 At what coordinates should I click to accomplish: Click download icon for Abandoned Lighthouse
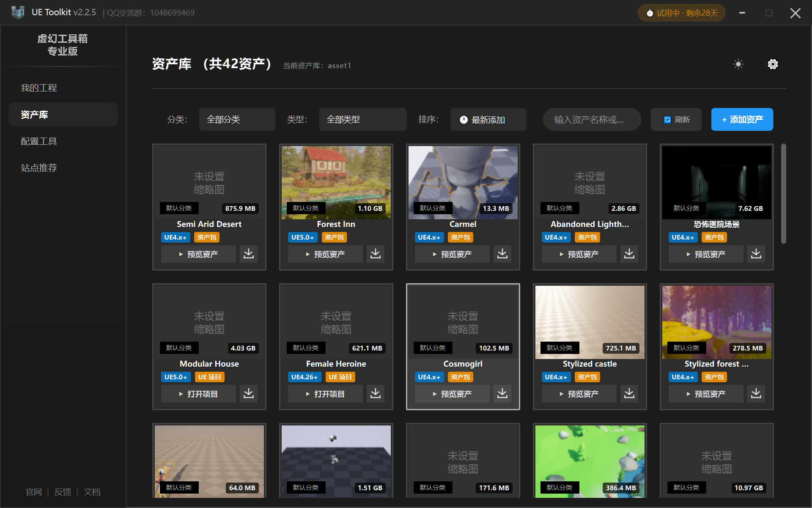(x=629, y=254)
